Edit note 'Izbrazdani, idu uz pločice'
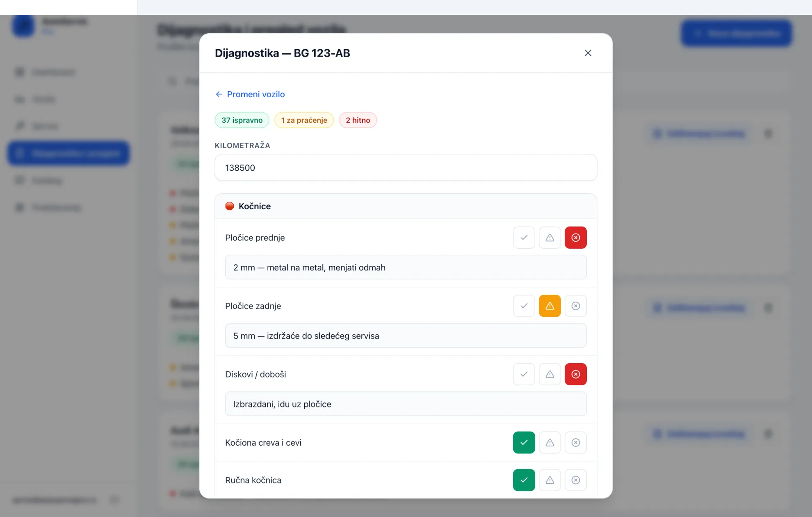The image size is (812, 517). click(x=406, y=404)
